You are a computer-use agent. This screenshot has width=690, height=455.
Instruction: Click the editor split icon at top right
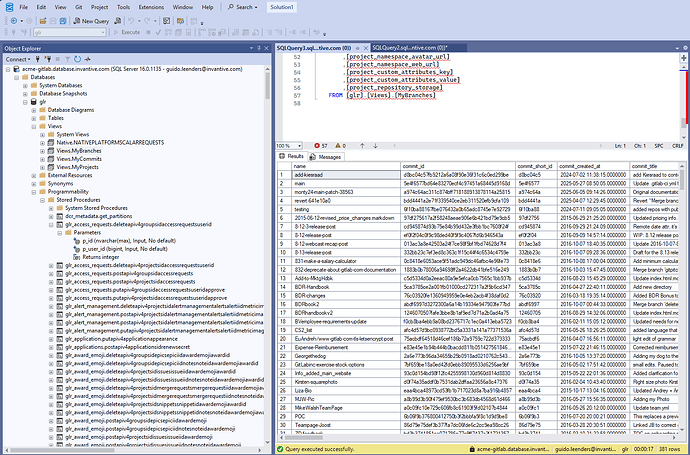pos(683,58)
